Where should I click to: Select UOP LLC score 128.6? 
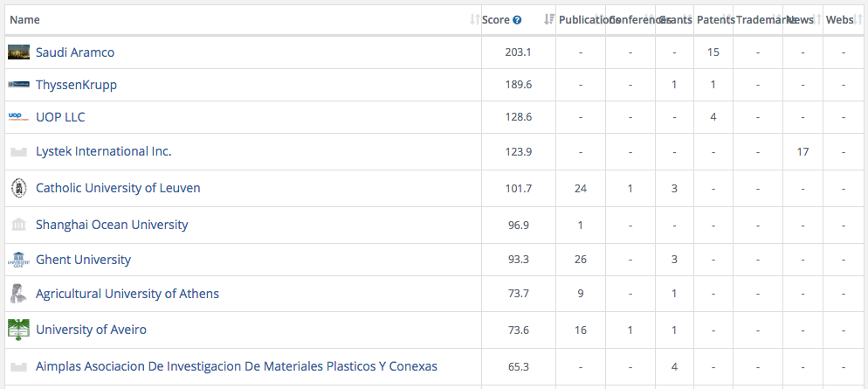pos(518,117)
